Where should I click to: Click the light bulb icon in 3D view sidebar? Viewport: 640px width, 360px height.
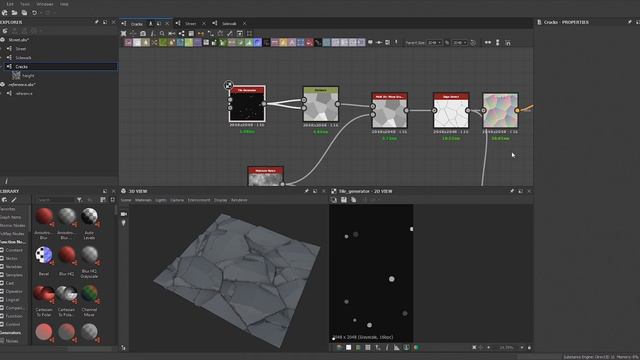point(124,223)
